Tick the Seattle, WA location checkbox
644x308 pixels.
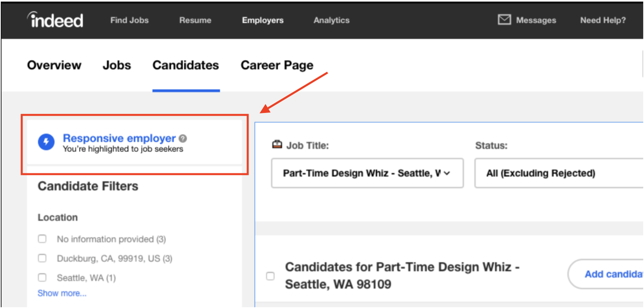coord(42,278)
